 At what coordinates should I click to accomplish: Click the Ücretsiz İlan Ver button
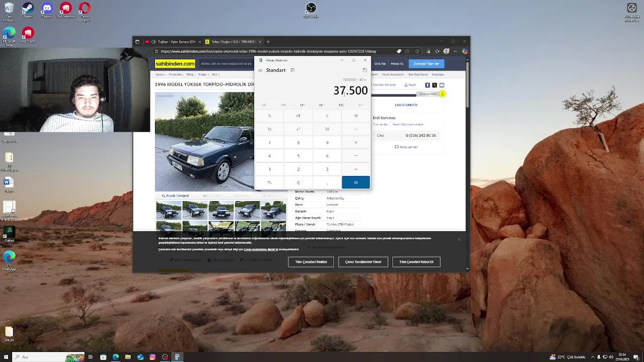(x=426, y=64)
